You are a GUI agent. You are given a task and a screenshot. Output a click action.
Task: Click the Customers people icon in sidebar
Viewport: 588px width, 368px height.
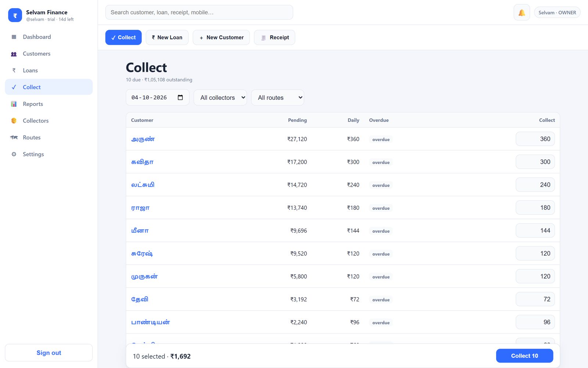click(x=14, y=54)
